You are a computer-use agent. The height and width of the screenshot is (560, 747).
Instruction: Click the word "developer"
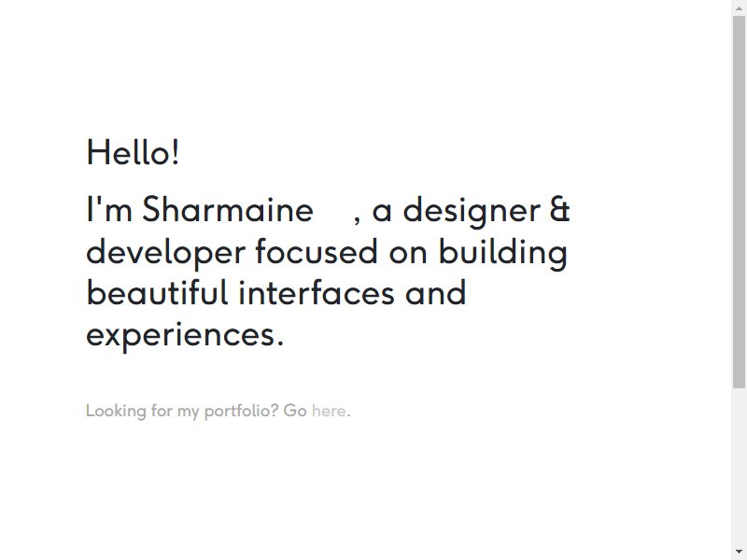[x=166, y=253]
